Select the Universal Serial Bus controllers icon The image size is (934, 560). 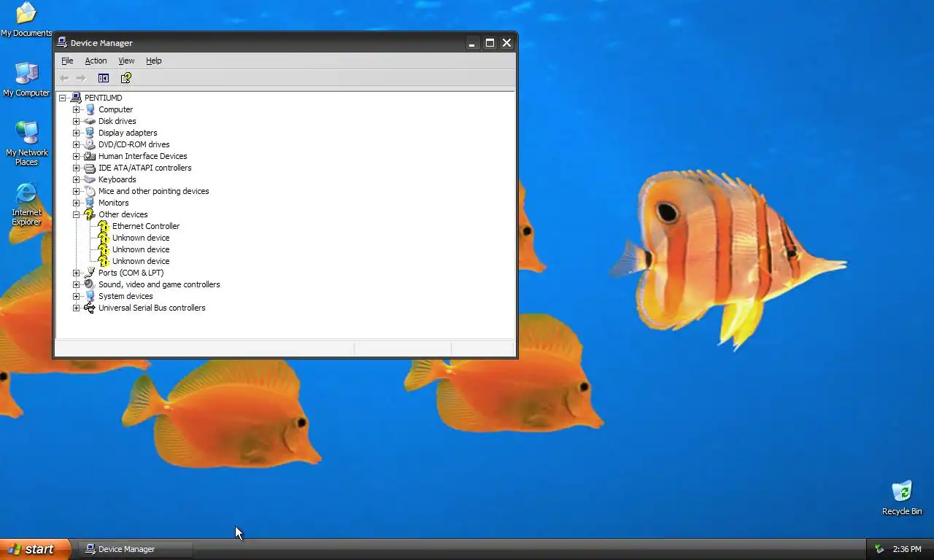pos(90,308)
